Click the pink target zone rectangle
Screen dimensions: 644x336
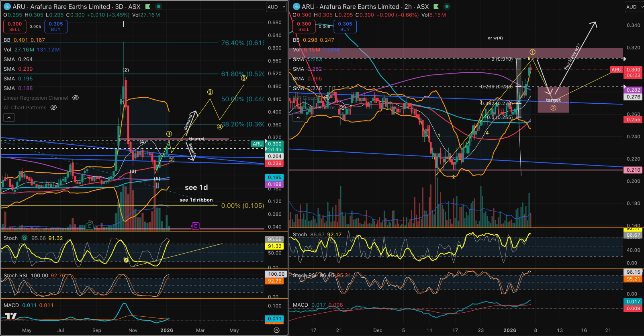tap(553, 100)
